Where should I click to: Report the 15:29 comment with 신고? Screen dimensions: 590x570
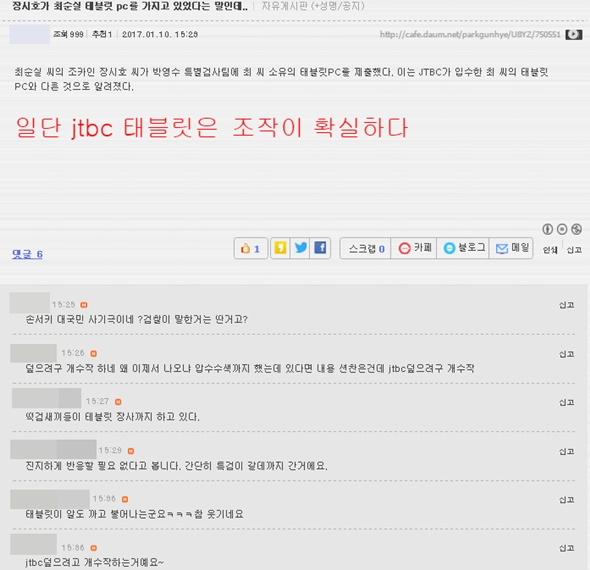[x=567, y=451]
